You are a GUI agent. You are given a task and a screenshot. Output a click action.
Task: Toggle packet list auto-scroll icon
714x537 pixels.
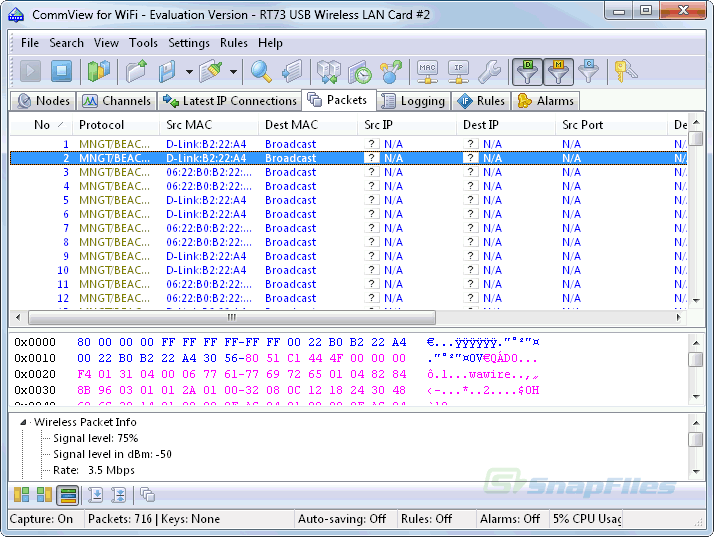[96, 495]
